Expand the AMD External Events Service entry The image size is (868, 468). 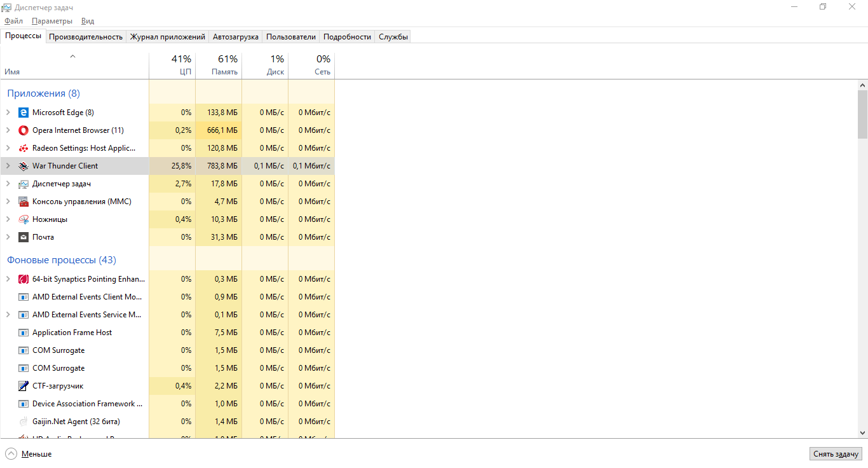pyautogui.click(x=8, y=315)
